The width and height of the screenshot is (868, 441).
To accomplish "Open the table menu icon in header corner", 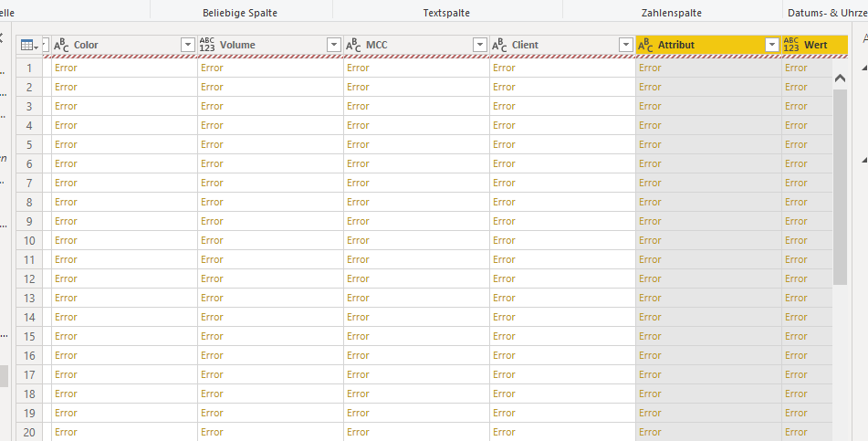I will 29,46.
